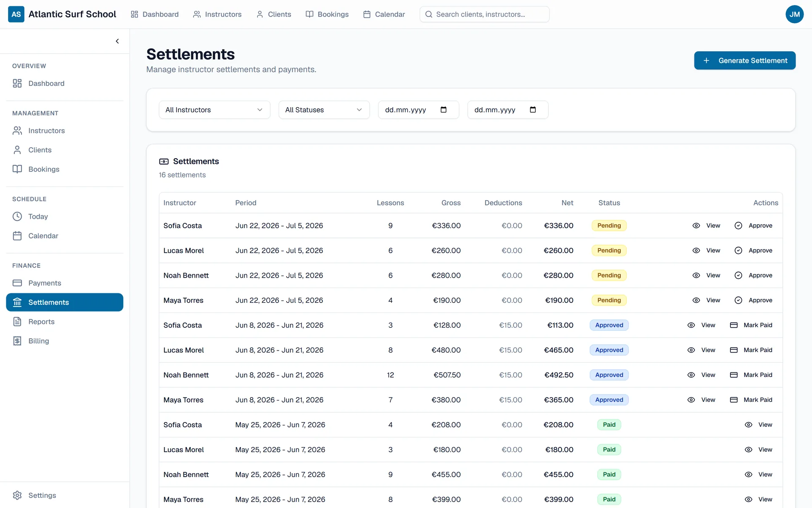Expand the All Statuses dropdown
This screenshot has width=812, height=508.
pos(324,110)
